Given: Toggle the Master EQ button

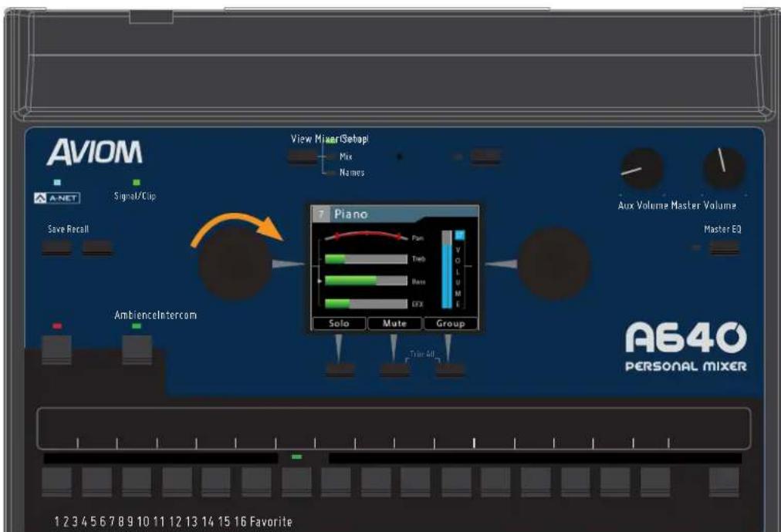Looking at the screenshot, I should pyautogui.click(x=724, y=247).
